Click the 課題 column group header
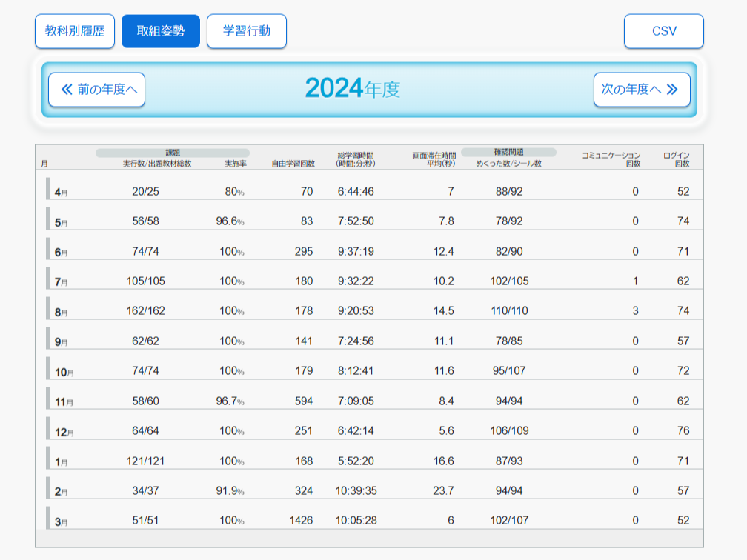This screenshot has height=560, width=747. tap(173, 153)
